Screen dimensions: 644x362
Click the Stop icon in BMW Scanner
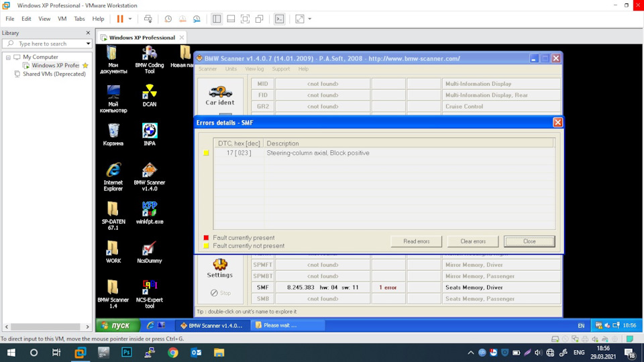(221, 293)
